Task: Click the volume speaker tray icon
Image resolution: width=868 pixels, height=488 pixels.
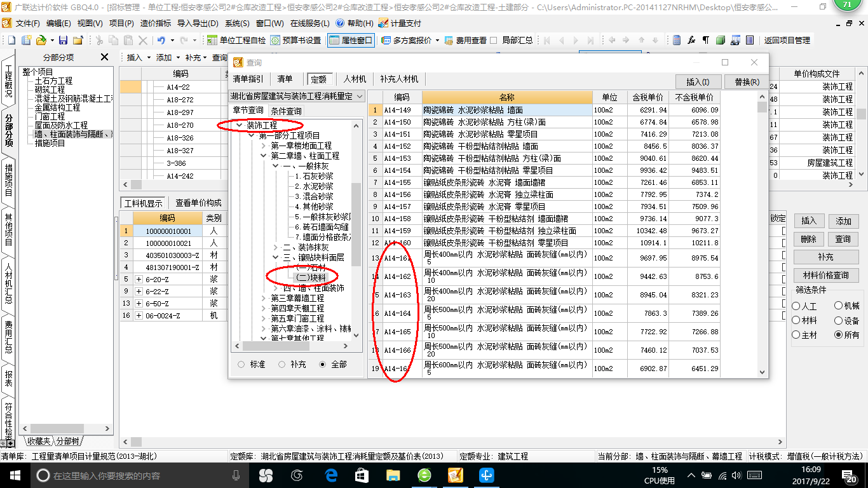Action: click(736, 475)
